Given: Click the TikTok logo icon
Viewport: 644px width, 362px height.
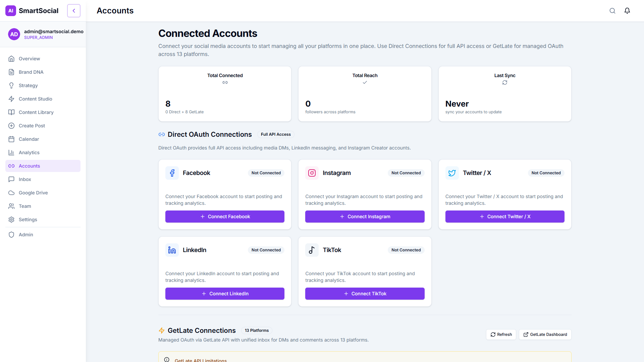Looking at the screenshot, I should pos(312,250).
